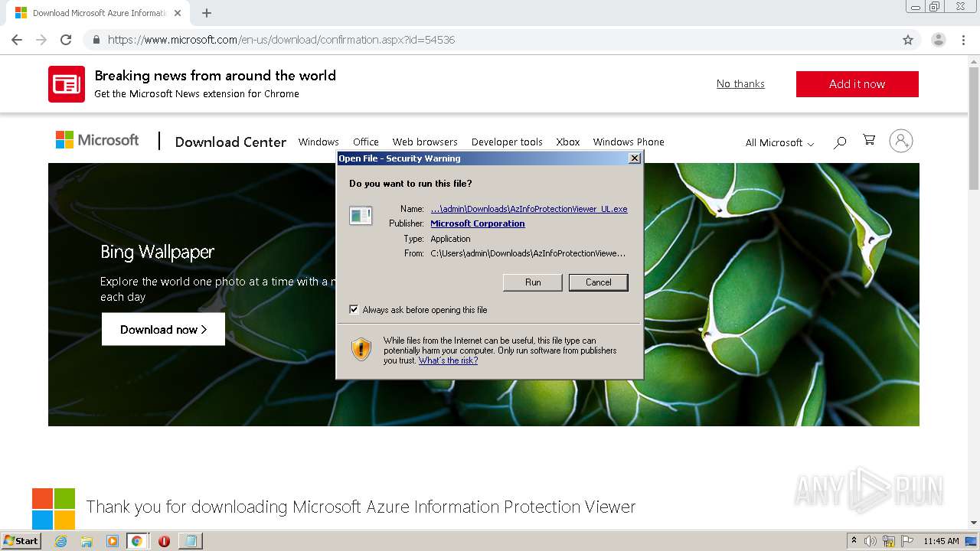Viewport: 980px width, 551px height.
Task: Open Windows Explorer from the taskbar
Action: (87, 541)
